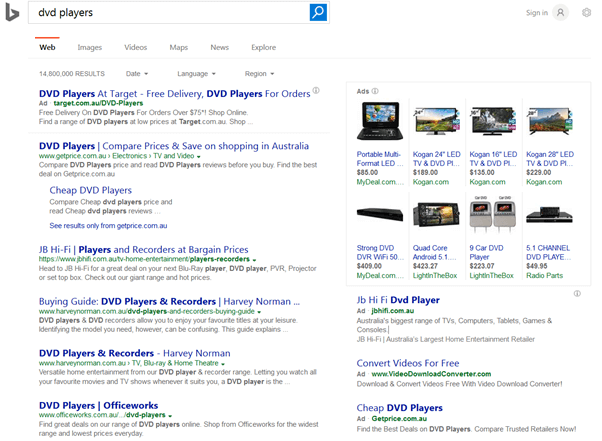This screenshot has width=602, height=441.
Task: Switch to the Maps tab
Action: coord(179,47)
